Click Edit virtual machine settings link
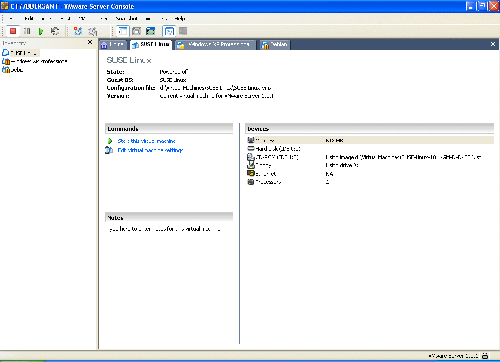This screenshot has width=500, height=362. coord(150,150)
